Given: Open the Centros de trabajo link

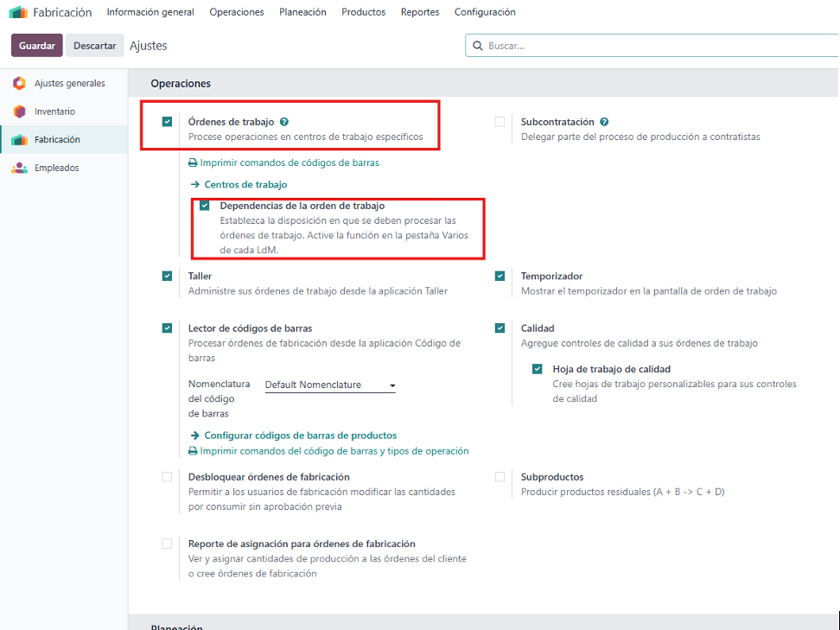Looking at the screenshot, I should (246, 184).
